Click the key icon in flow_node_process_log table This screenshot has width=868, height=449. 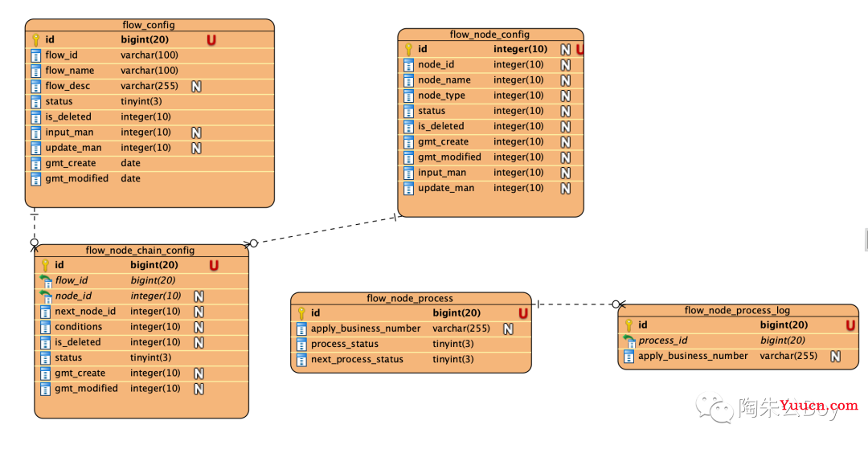pos(628,325)
